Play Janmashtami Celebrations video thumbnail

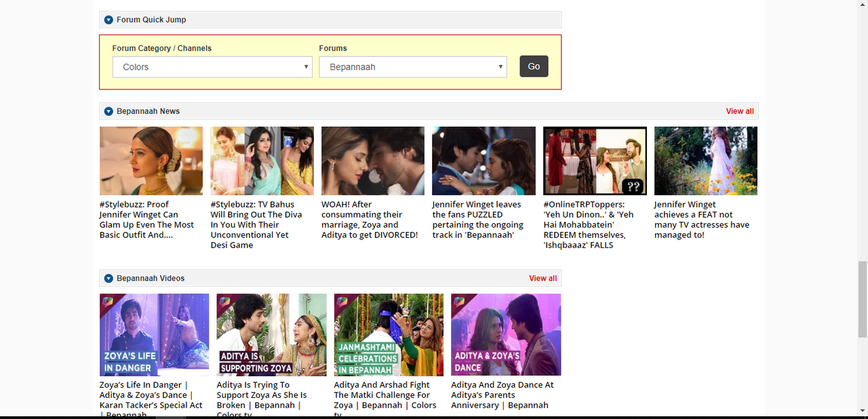(x=389, y=335)
